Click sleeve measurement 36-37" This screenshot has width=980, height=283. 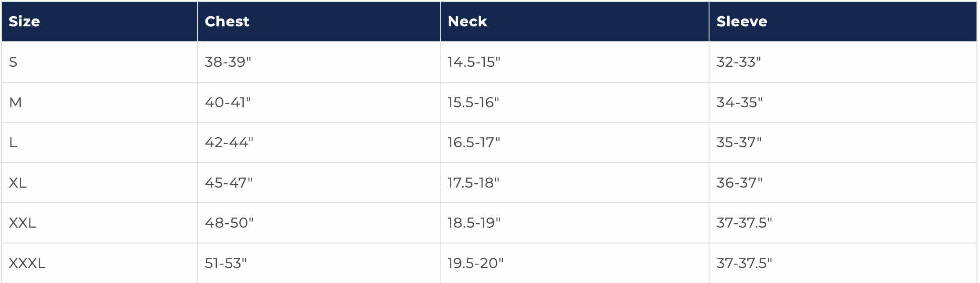(x=739, y=183)
